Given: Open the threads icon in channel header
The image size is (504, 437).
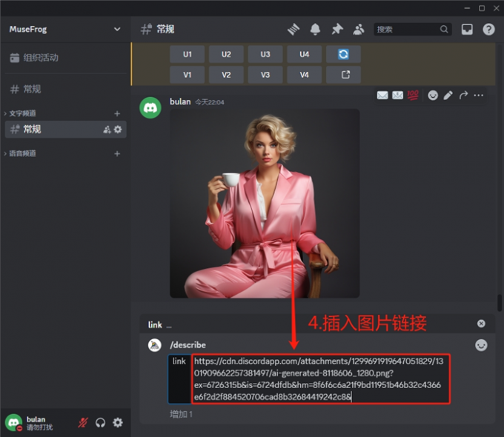Looking at the screenshot, I should (x=294, y=30).
